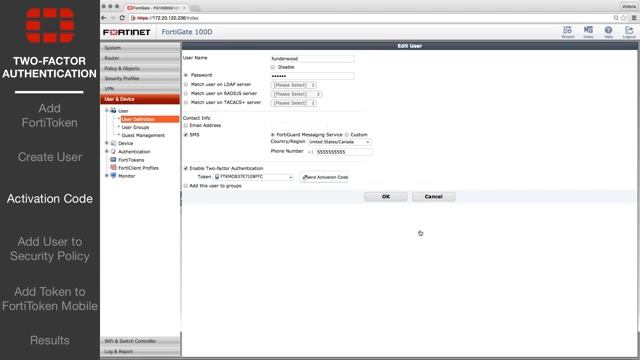This screenshot has height=360, width=640.
Task: Click Send Activation Code button
Action: [x=324, y=177]
